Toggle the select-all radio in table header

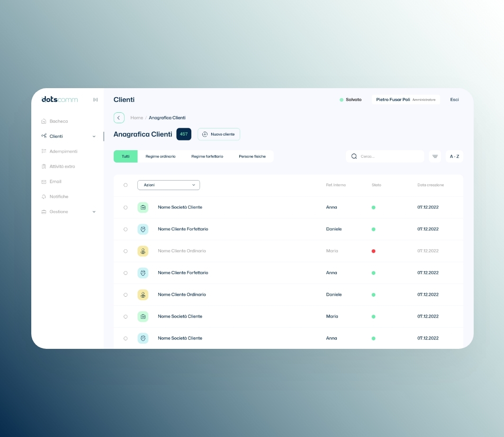tap(126, 185)
